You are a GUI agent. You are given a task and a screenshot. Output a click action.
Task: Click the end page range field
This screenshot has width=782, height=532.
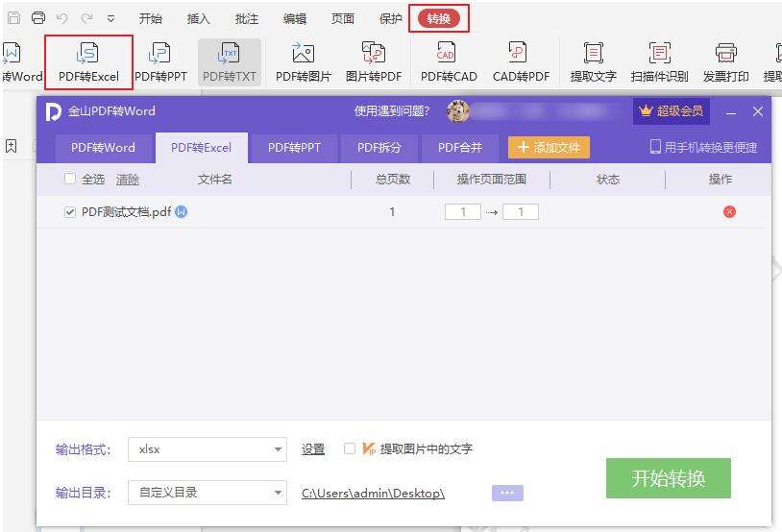(x=520, y=212)
